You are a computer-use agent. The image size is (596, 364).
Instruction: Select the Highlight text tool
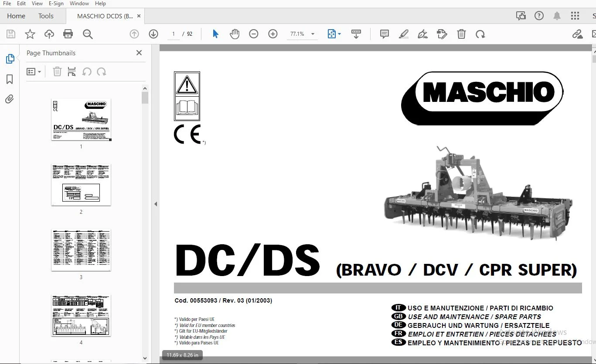point(404,34)
